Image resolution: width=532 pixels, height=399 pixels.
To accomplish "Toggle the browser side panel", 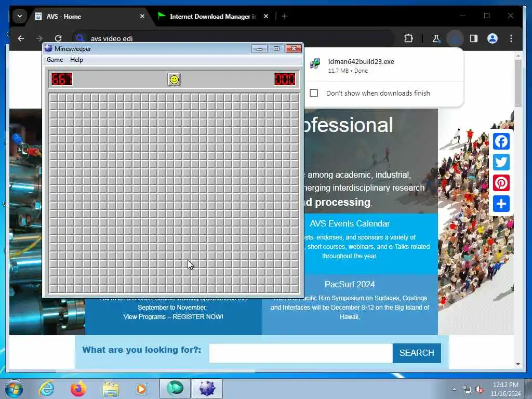I will (x=474, y=38).
